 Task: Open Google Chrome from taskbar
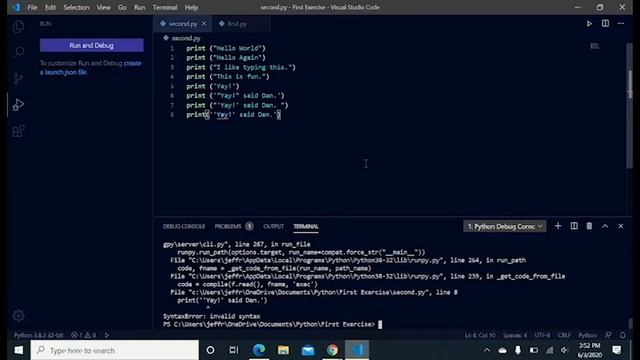(332, 350)
